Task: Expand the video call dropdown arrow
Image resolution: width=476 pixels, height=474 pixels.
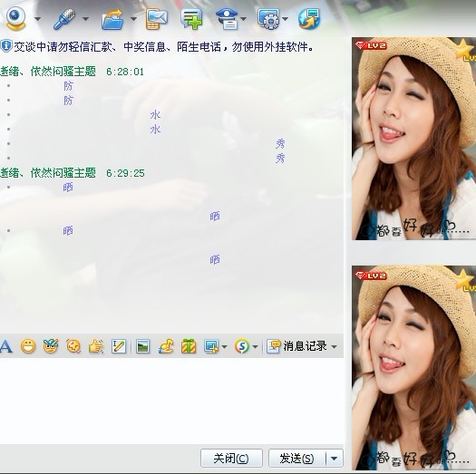Action: (38, 19)
